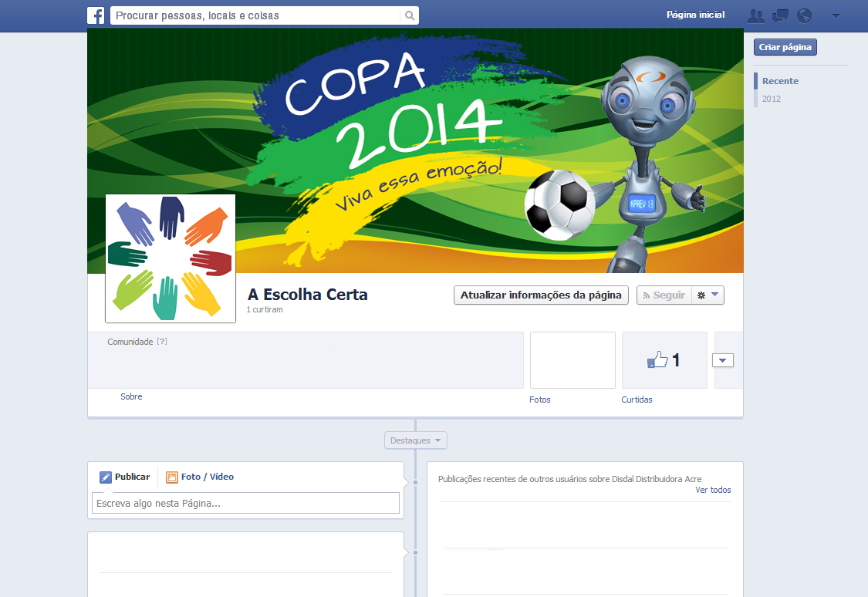Click the 1 curtiram text

pos(265,310)
